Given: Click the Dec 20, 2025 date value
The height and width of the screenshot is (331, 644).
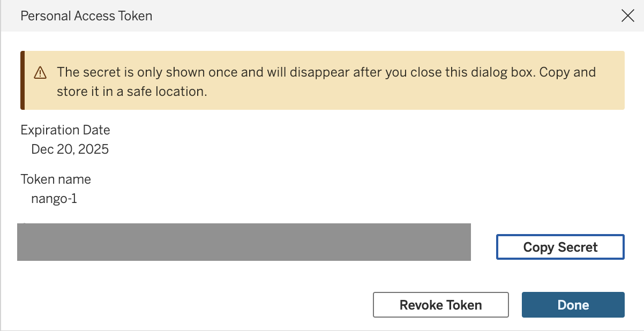Looking at the screenshot, I should pyautogui.click(x=70, y=149).
